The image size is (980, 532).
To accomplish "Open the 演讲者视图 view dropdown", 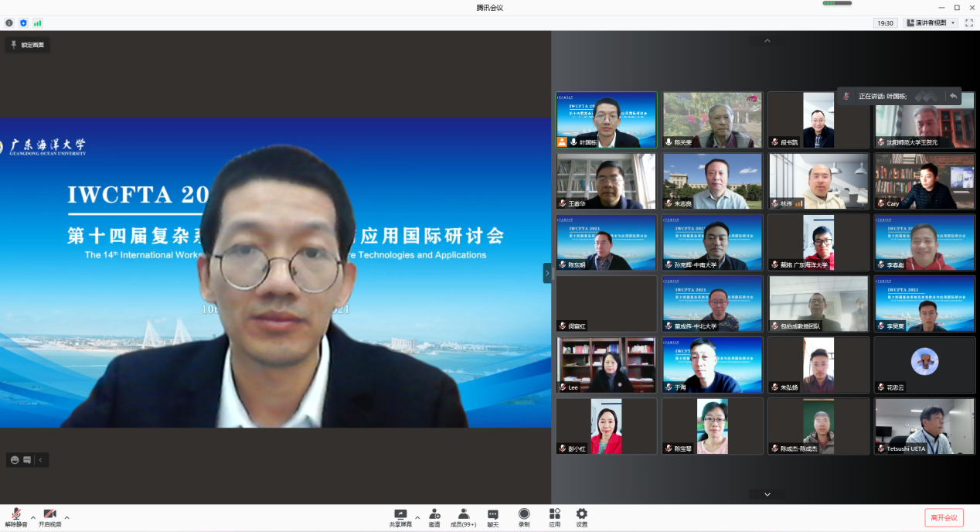I will click(931, 23).
